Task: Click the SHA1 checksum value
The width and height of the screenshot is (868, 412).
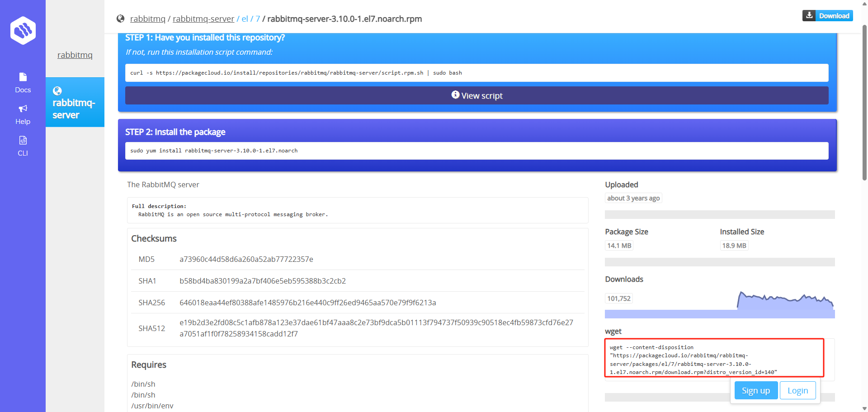Action: pos(263,281)
